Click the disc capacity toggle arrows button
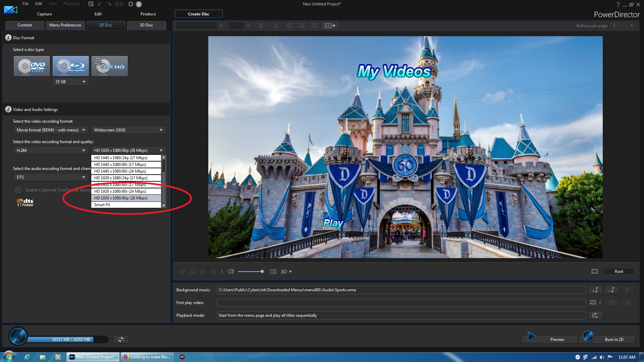 [x=121, y=340]
